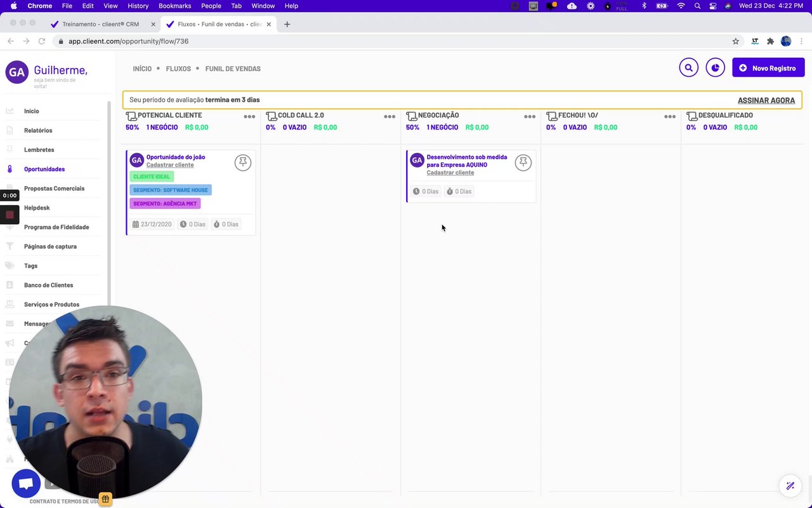812x508 pixels.
Task: Open the chat support bubble
Action: pos(26,484)
